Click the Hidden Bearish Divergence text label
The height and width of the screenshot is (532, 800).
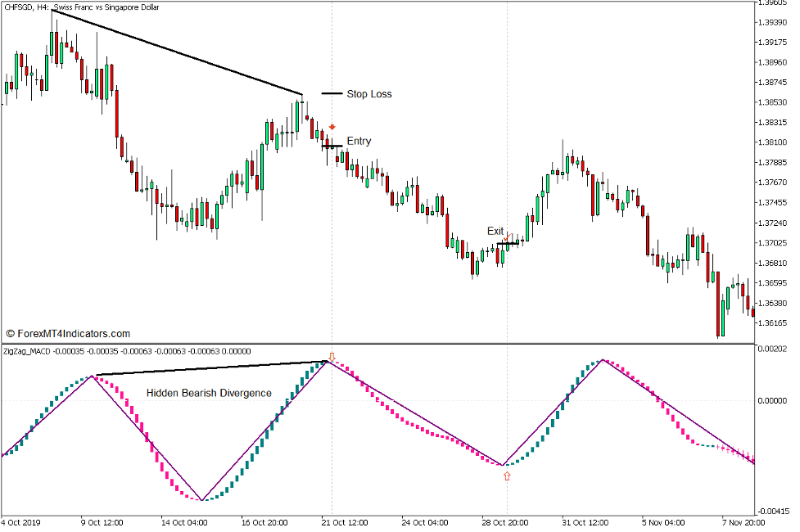(x=210, y=393)
